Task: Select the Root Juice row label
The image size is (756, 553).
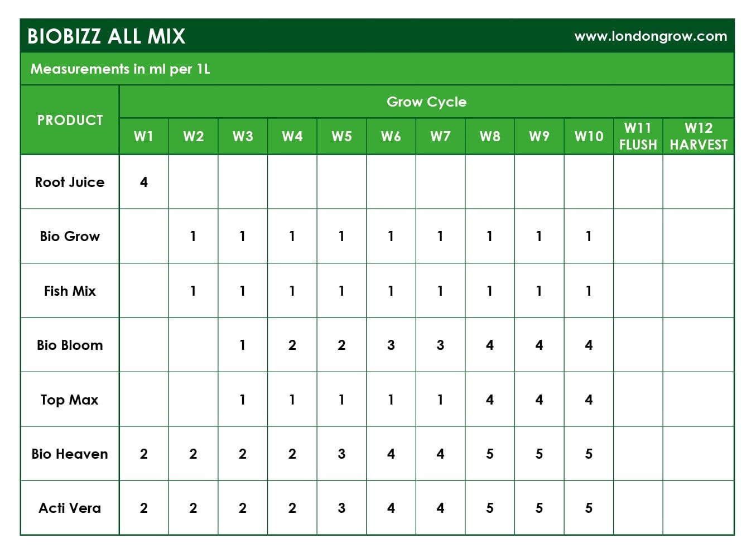Action: point(70,182)
